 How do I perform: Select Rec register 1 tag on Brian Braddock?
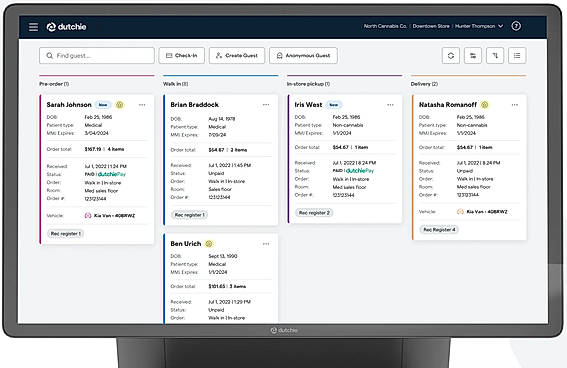(x=189, y=215)
